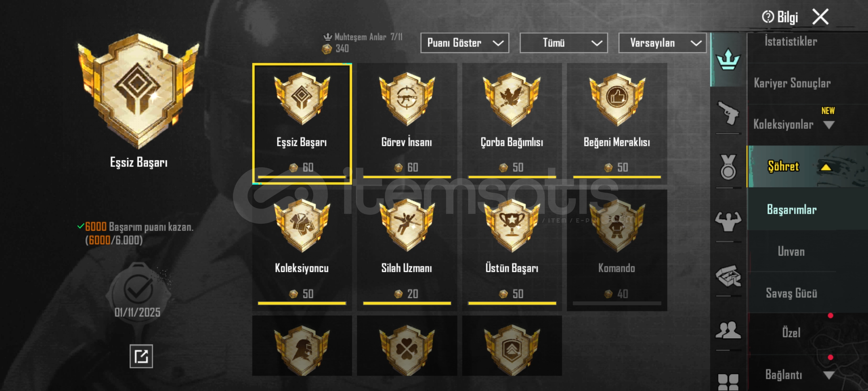Select the muscle-arms strength sidebar icon
The height and width of the screenshot is (391, 868).
(x=728, y=221)
